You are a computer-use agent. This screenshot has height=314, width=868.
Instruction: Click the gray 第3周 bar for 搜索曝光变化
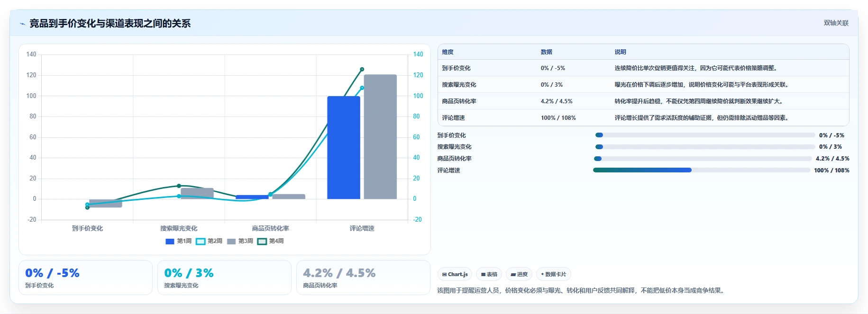197,194
